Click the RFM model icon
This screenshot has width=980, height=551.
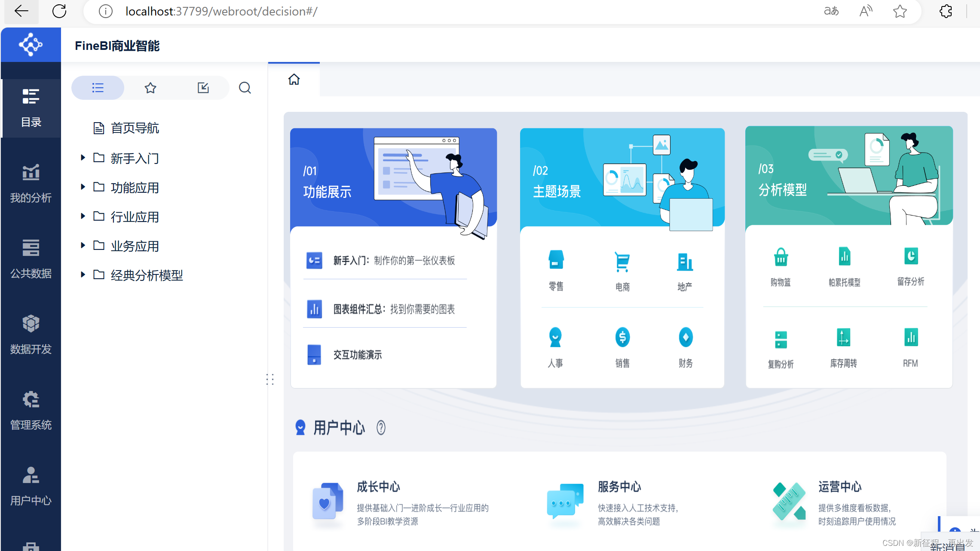(x=911, y=337)
